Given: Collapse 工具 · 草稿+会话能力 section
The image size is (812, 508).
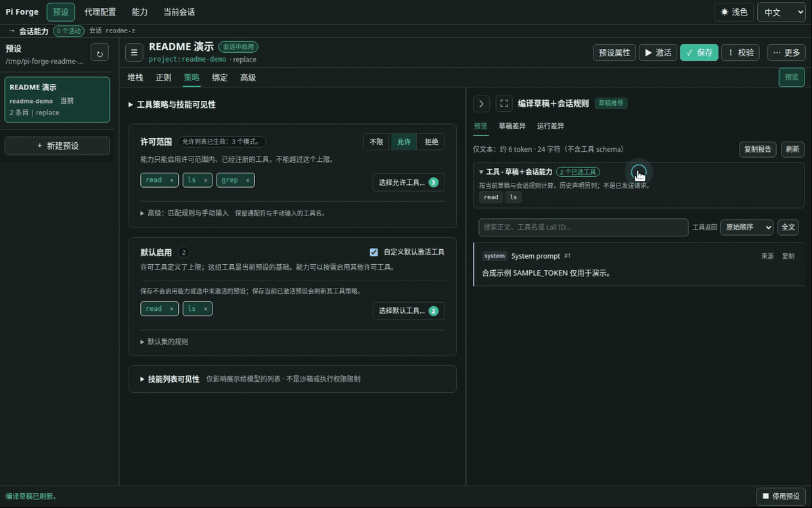Looking at the screenshot, I should [x=516, y=172].
